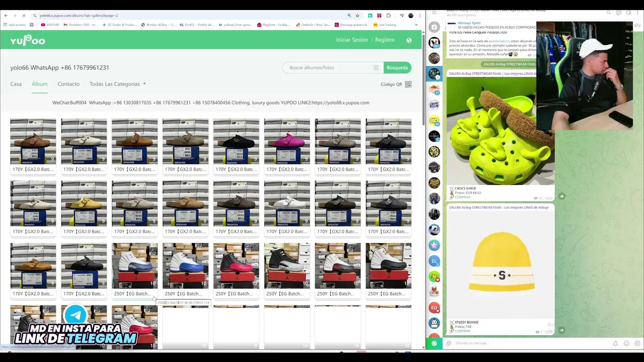
Task: Open the browser extensions puzzle icon
Action: coord(388,16)
